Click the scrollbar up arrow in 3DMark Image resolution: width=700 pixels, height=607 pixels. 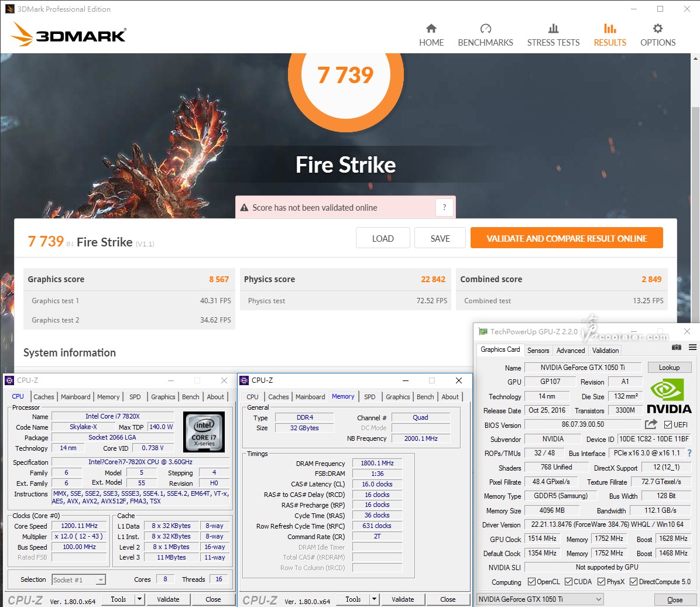(695, 58)
